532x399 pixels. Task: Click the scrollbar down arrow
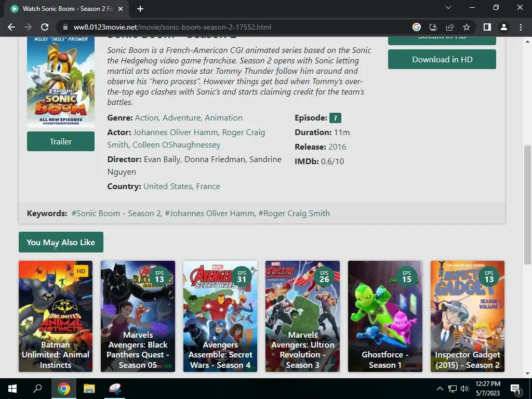(x=527, y=374)
